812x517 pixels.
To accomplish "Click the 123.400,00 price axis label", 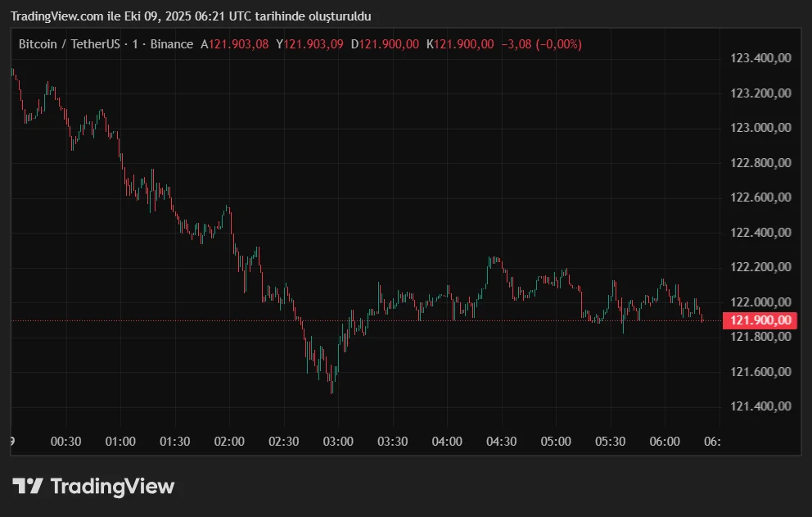I will click(760, 58).
